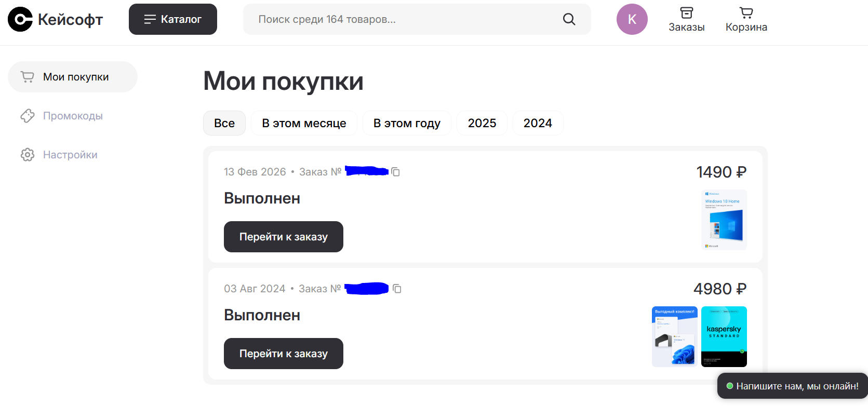Open Заказы from the header
This screenshot has width=868, height=406.
686,19
